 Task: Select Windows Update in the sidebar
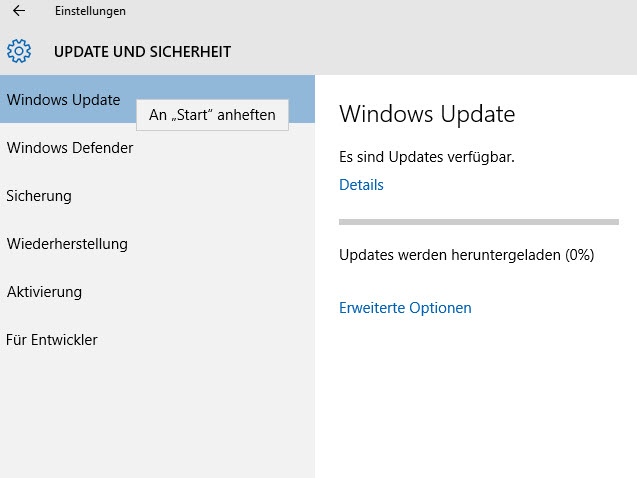63,100
